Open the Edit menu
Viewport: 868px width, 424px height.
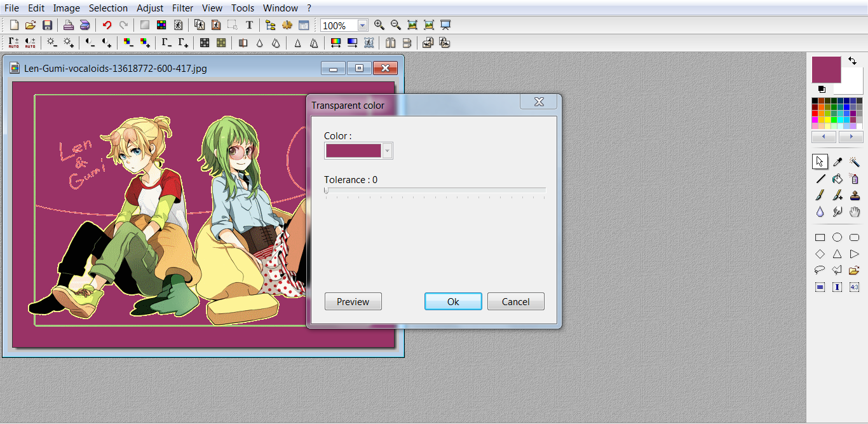pyautogui.click(x=36, y=8)
